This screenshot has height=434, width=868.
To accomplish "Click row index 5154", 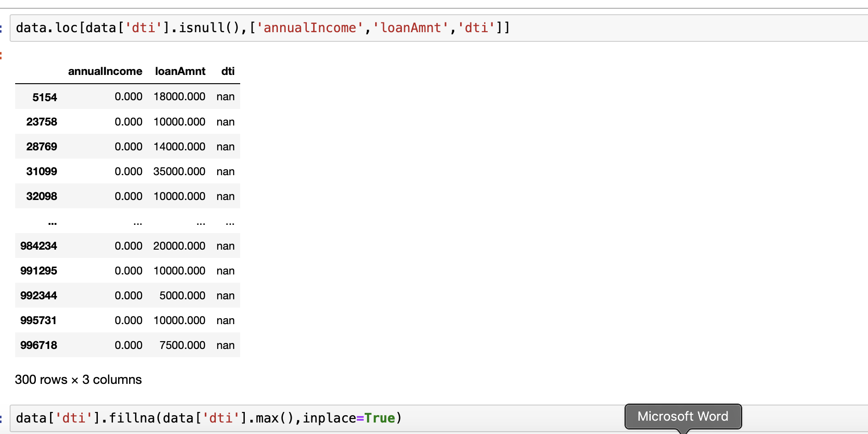I will [45, 97].
